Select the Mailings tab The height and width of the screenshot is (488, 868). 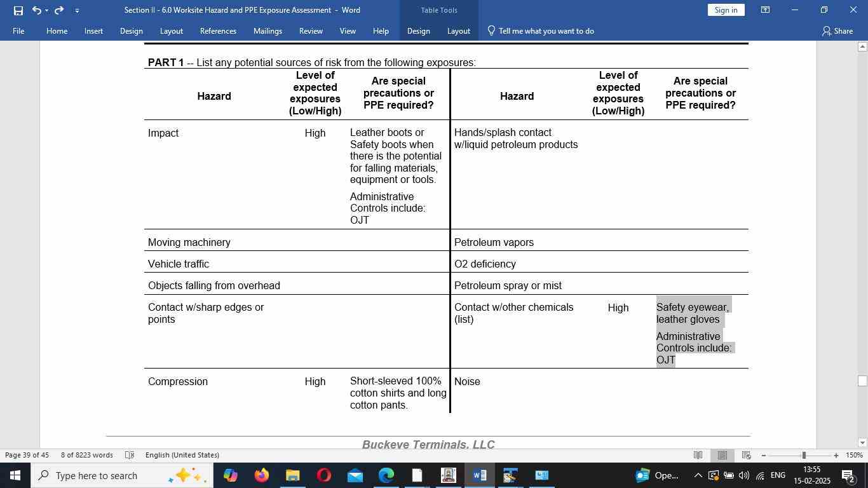(x=268, y=30)
